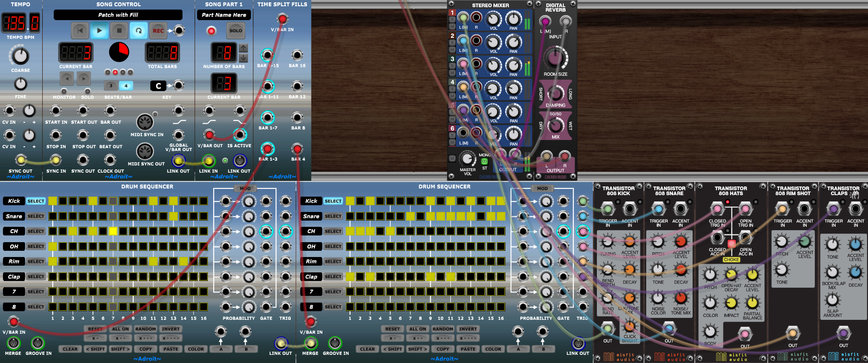868x363 pixels.
Task: Click the dry/wet MIX knob on Digital Reverb
Action: pos(555,126)
